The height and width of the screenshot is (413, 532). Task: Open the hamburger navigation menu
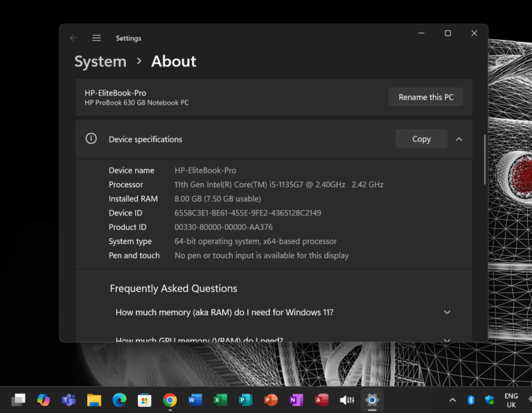pos(96,38)
